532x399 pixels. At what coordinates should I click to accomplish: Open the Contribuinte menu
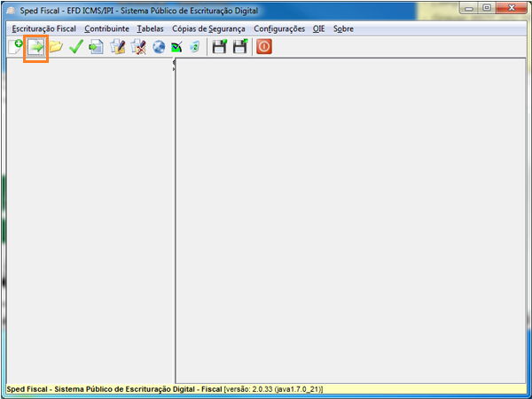pos(107,29)
